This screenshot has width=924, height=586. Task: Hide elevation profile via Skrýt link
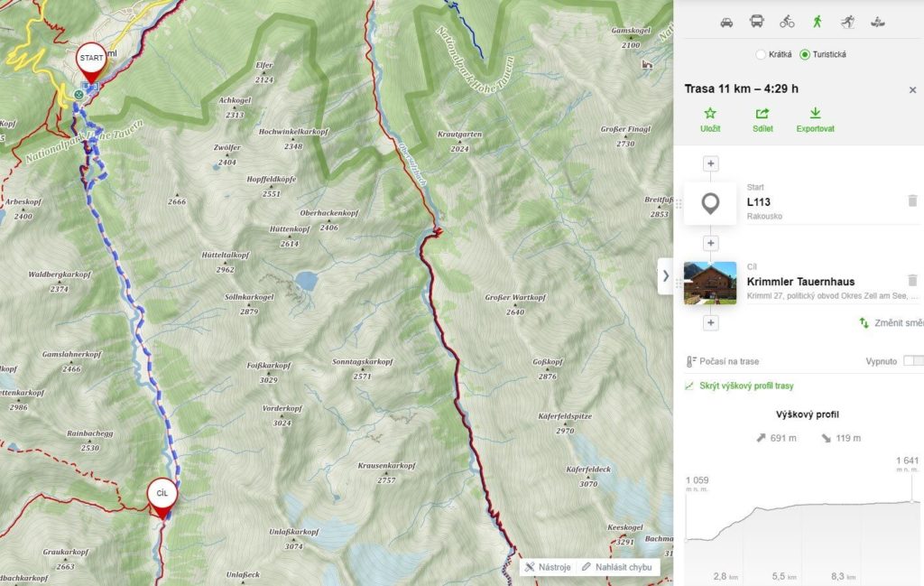tap(740, 386)
